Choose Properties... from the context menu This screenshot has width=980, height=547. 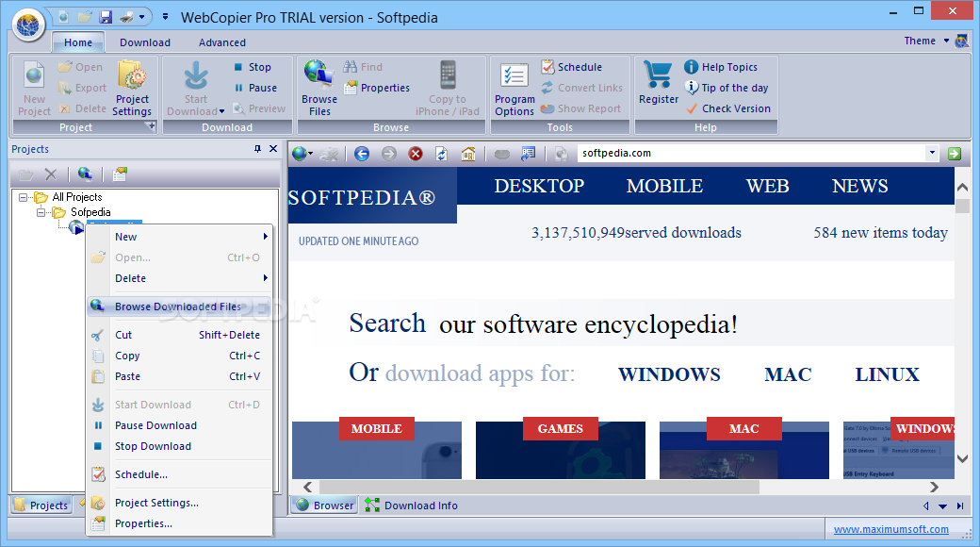click(x=179, y=523)
